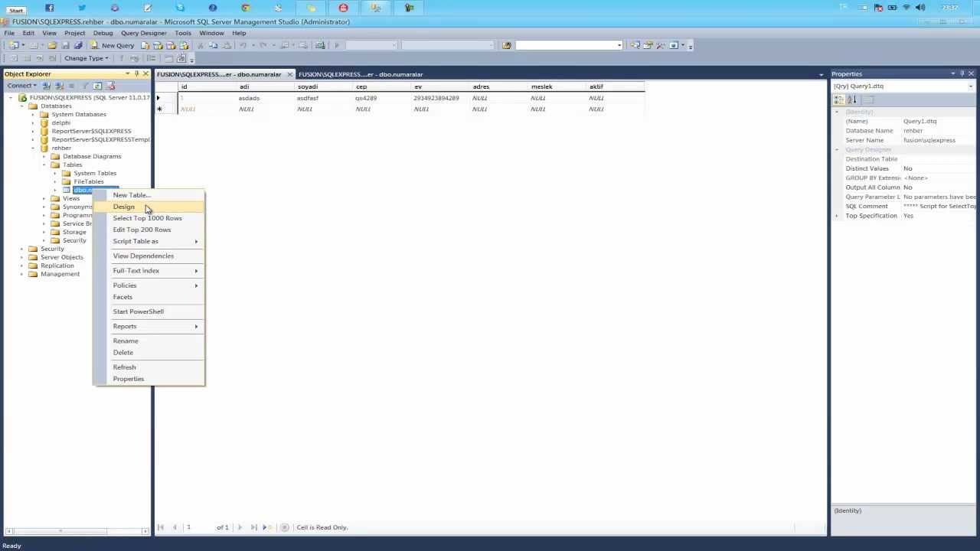This screenshot has height=551, width=980.
Task: Close the first dbo.numaralar tab
Action: [289, 74]
